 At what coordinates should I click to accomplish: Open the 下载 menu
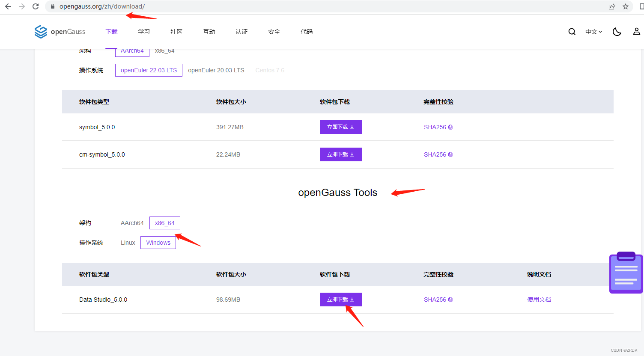tap(112, 32)
